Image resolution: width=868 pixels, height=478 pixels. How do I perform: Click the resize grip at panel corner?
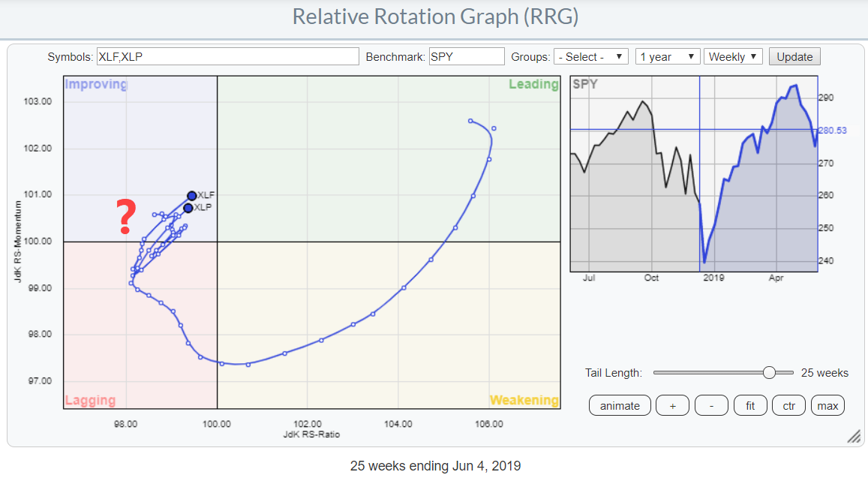click(854, 437)
